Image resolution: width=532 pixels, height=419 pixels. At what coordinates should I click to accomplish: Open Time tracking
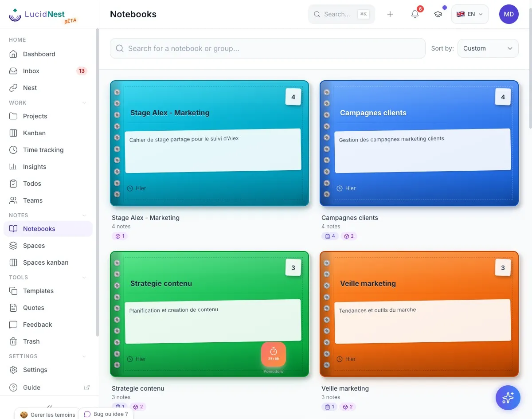(x=48, y=150)
